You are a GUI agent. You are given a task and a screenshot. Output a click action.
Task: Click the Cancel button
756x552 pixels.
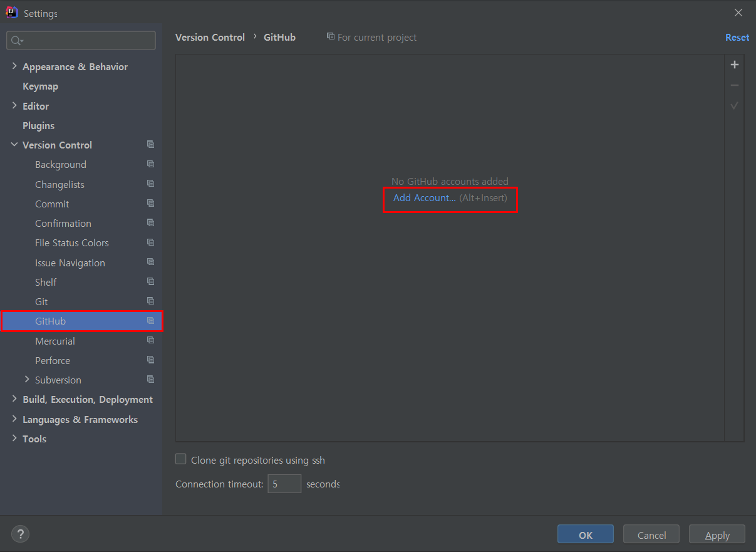(651, 534)
